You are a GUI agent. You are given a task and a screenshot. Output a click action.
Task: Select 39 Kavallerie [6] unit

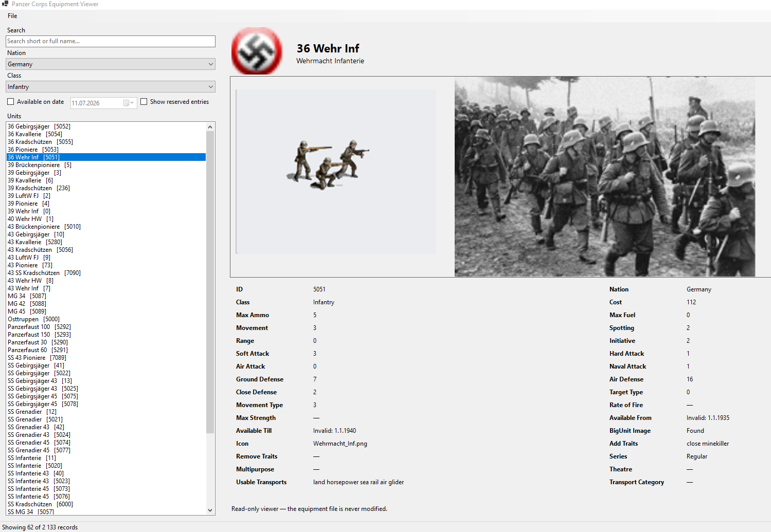(x=106, y=180)
